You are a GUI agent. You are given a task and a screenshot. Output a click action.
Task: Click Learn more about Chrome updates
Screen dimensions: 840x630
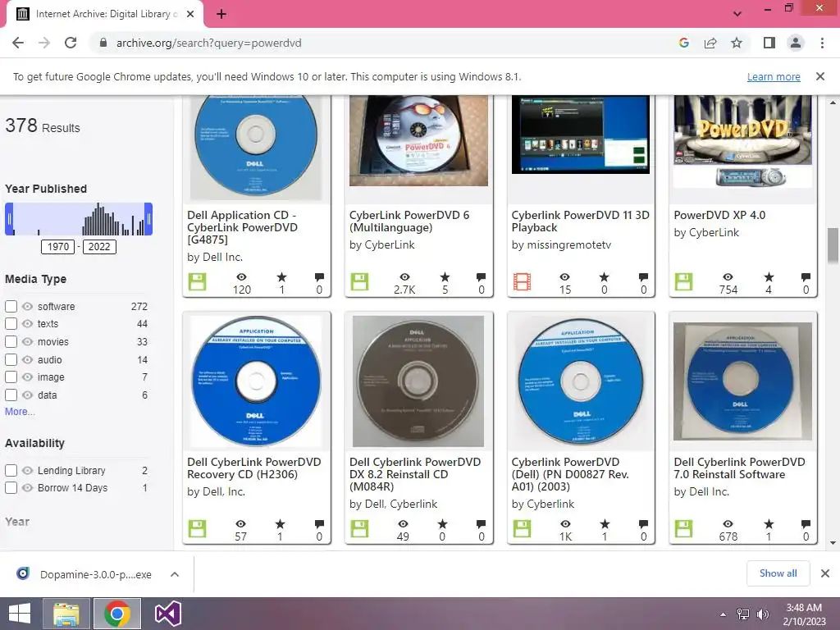click(774, 76)
